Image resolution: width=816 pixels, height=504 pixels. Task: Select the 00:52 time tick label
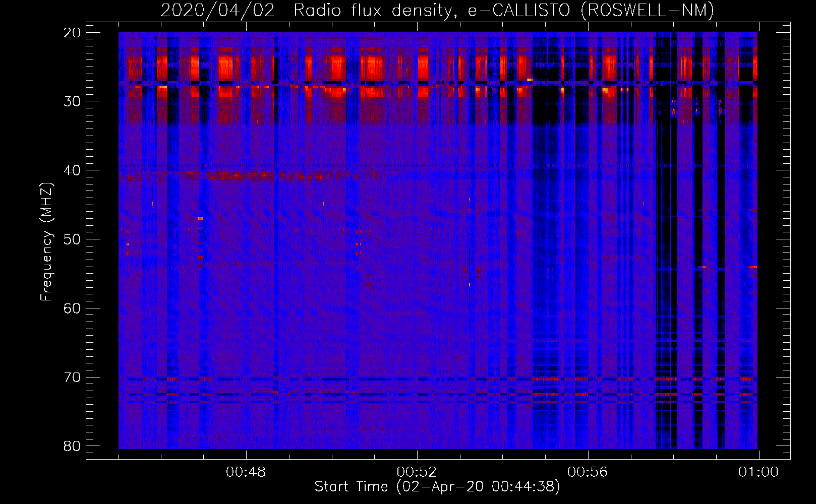417,472
